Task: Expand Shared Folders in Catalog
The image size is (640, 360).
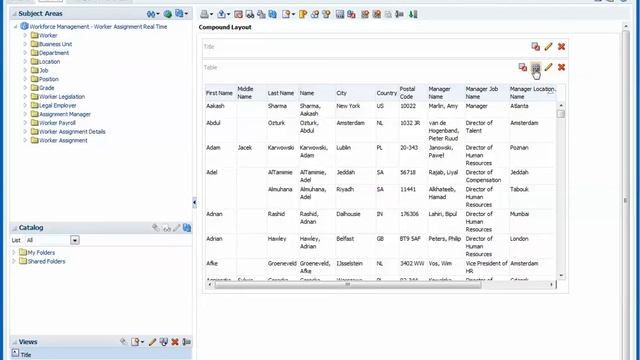Action: (13, 261)
